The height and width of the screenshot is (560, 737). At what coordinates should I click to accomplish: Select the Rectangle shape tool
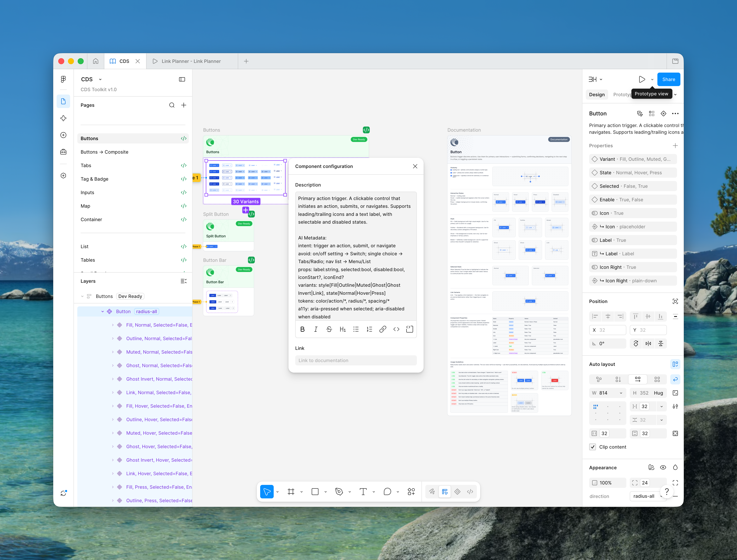coord(315,492)
